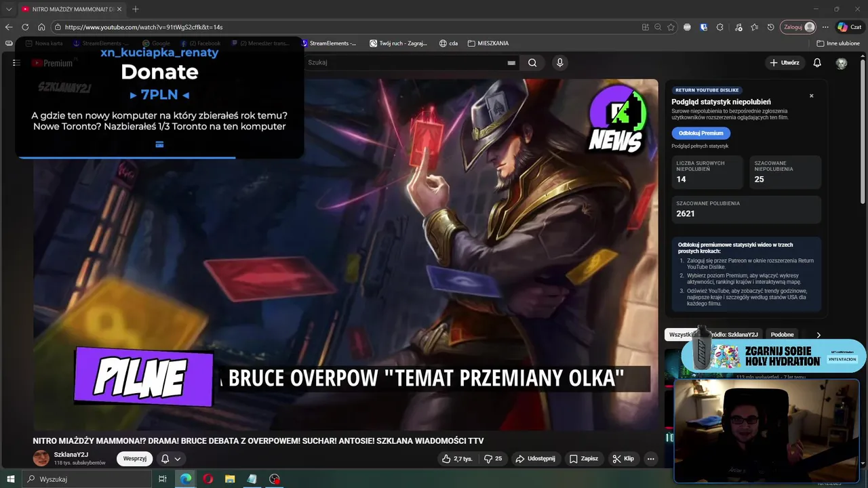The width and height of the screenshot is (868, 488).
Task: Like the video with thumbs up
Action: click(457, 459)
